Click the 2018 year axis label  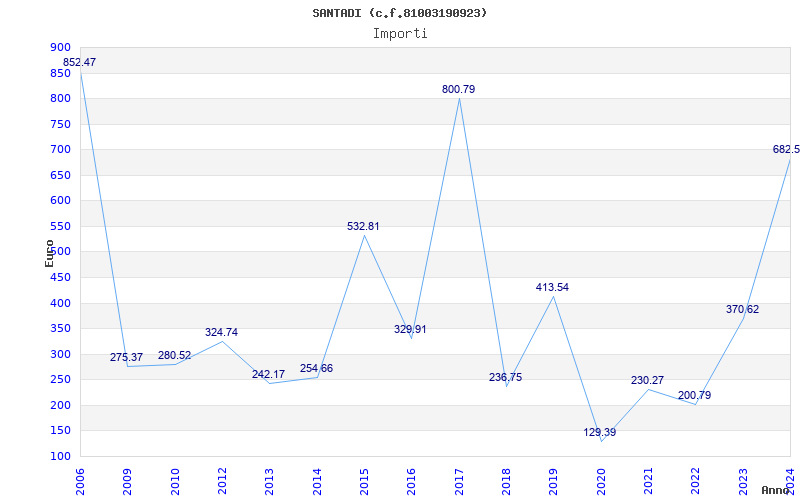(x=506, y=482)
